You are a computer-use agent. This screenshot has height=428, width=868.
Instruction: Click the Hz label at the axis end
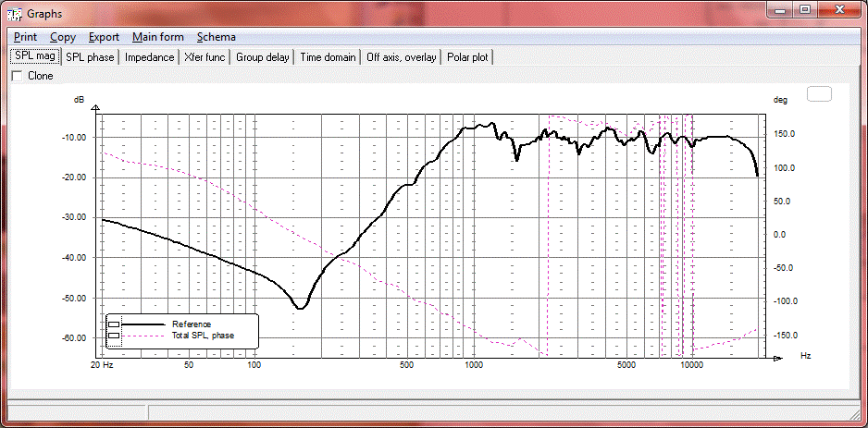coord(805,355)
